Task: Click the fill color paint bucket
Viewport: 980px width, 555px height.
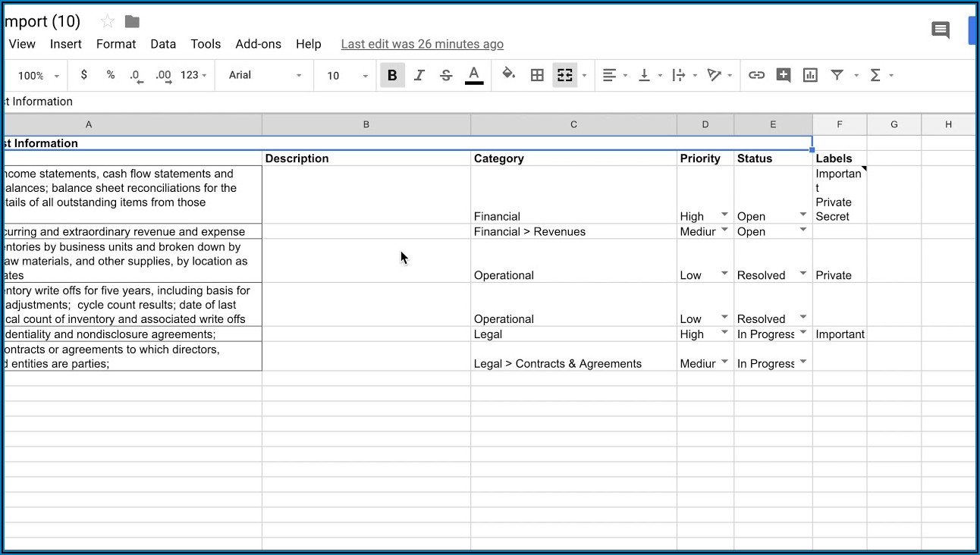Action: coord(508,74)
